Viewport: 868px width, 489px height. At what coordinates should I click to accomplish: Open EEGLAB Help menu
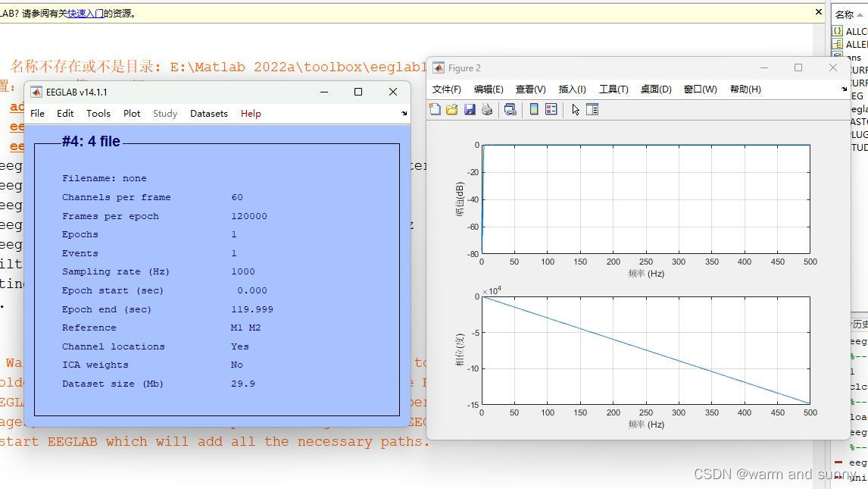[x=251, y=114]
